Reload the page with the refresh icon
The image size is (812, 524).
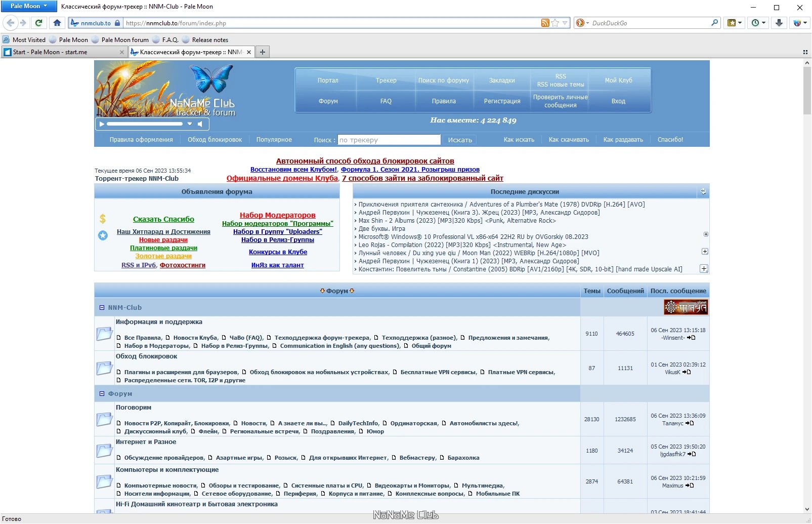point(38,23)
